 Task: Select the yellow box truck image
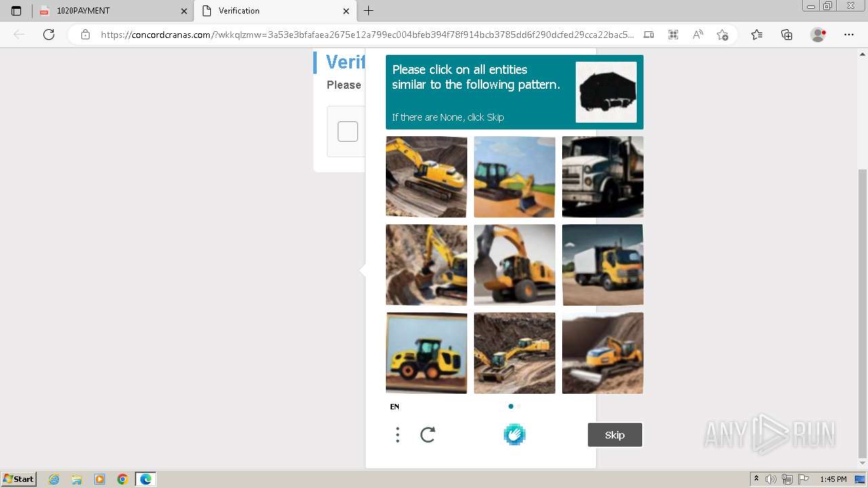pos(603,265)
